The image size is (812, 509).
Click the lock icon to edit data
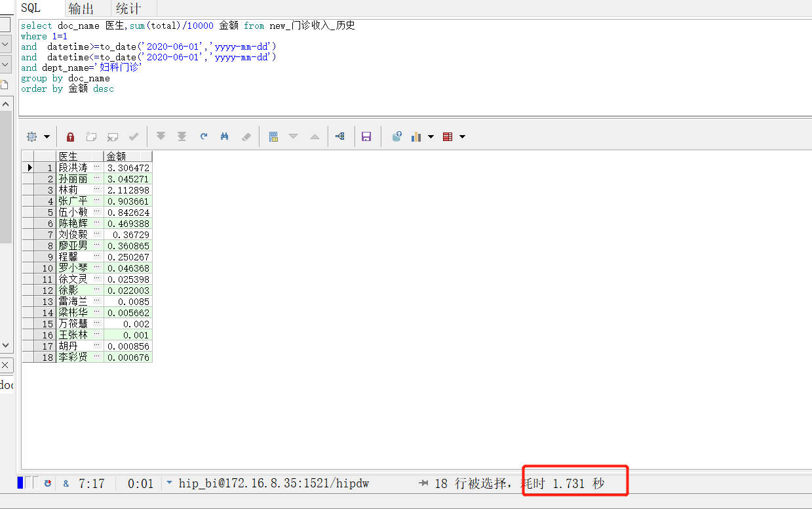click(70, 136)
